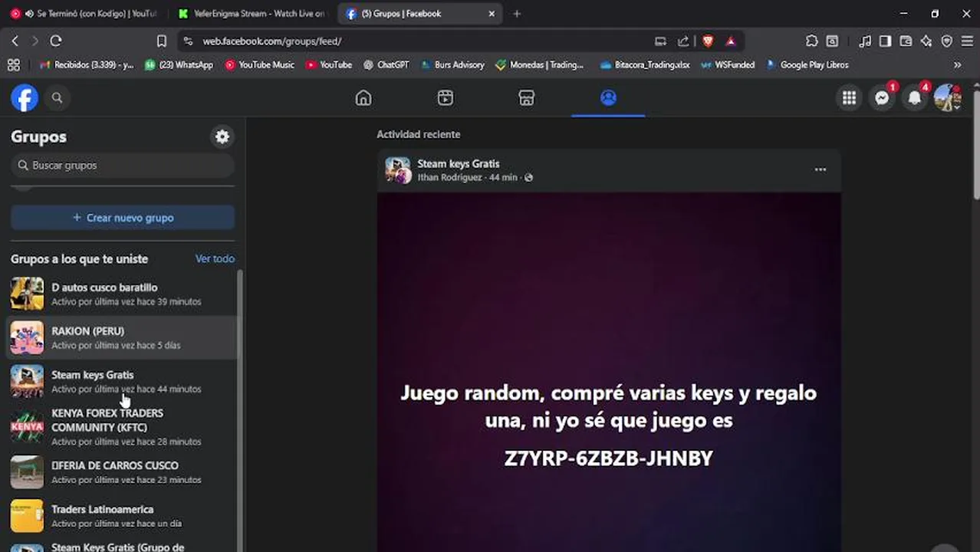Open Ithan Rodriguez profile link
This screenshot has height=552, width=980.
point(449,177)
